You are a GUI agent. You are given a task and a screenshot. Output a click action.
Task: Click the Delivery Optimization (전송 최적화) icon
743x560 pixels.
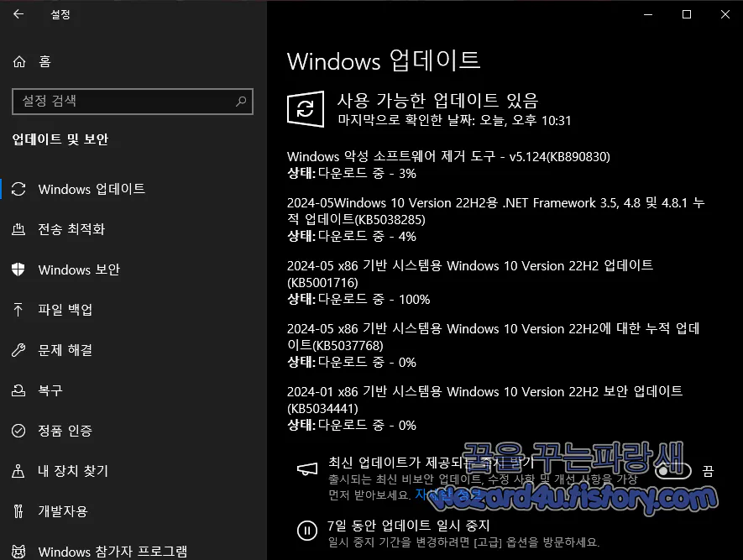[x=18, y=229]
